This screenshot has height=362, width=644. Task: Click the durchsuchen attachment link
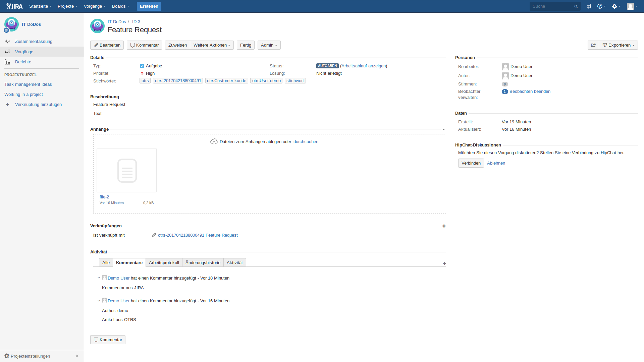306,142
